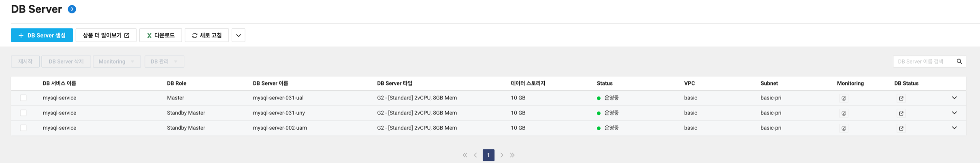
Task: Expand details of mysql-server-002-uam row
Action: point(954,128)
